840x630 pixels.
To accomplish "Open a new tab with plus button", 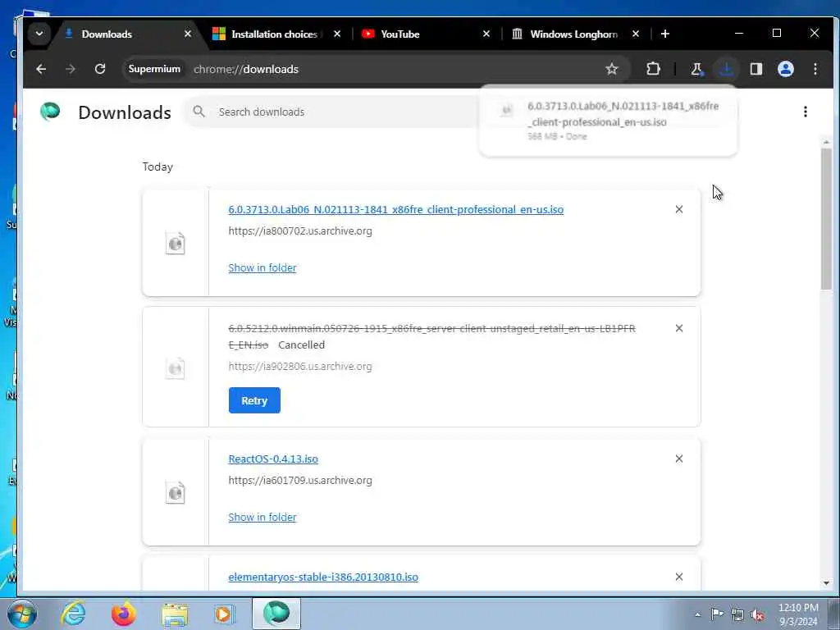I will 664,34.
